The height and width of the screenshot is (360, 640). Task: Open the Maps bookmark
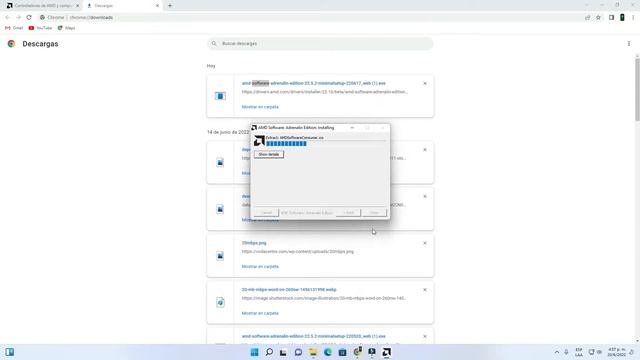pyautogui.click(x=67, y=28)
